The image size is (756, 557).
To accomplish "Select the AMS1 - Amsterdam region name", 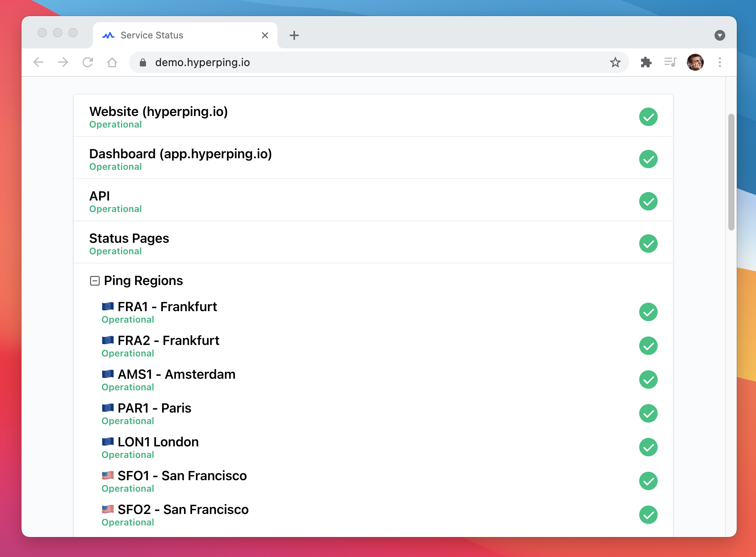I will (x=176, y=375).
